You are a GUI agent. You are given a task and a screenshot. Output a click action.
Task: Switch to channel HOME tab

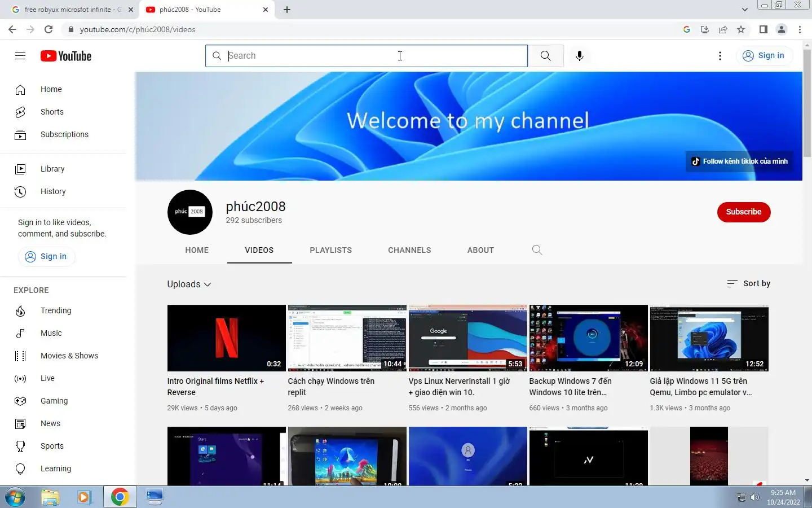[x=197, y=250]
